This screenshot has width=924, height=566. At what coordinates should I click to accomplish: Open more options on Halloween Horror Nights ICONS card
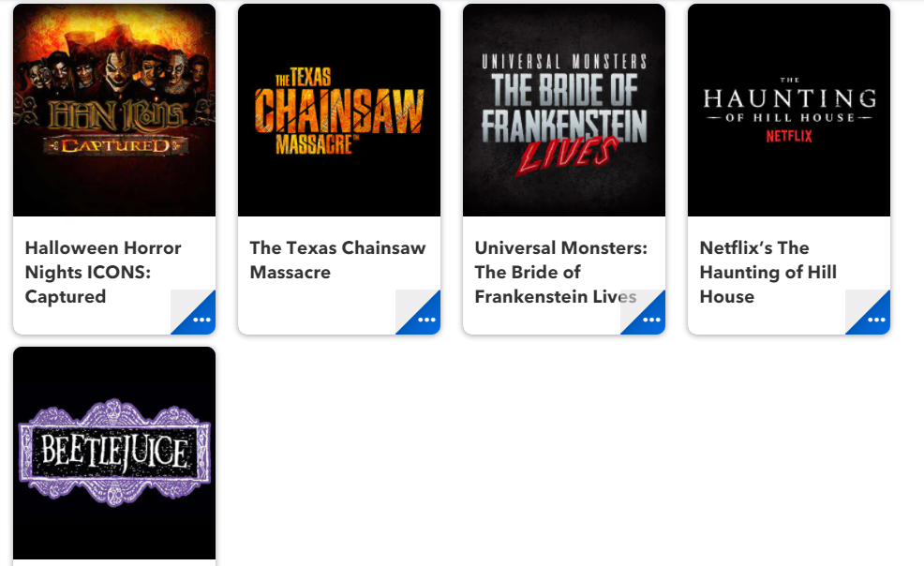[201, 319]
